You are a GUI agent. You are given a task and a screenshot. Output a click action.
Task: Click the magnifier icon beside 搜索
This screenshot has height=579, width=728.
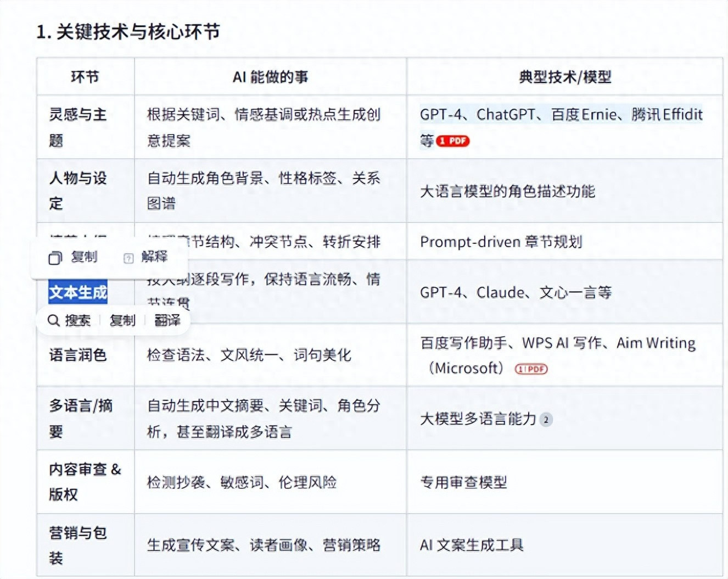(x=53, y=320)
